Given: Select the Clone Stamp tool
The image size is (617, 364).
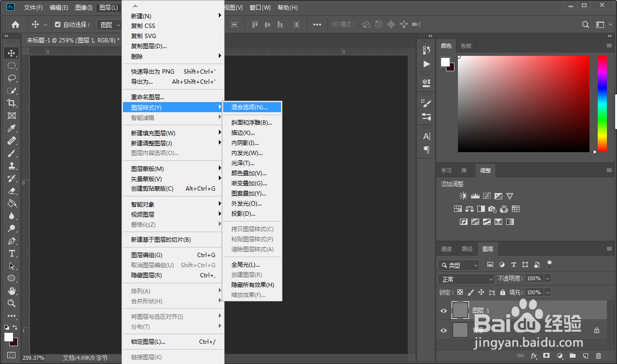Looking at the screenshot, I should [x=12, y=166].
